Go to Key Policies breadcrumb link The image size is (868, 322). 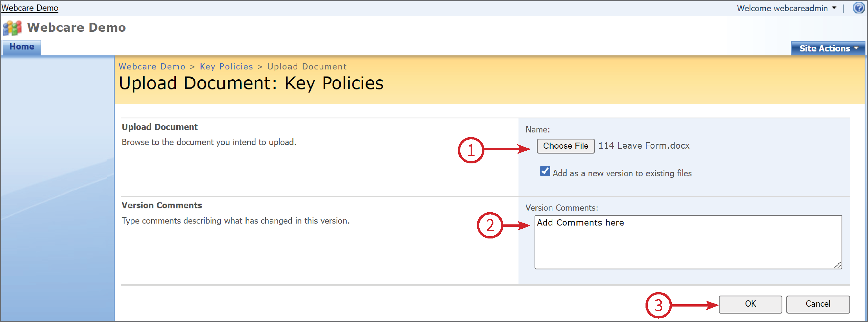click(226, 67)
